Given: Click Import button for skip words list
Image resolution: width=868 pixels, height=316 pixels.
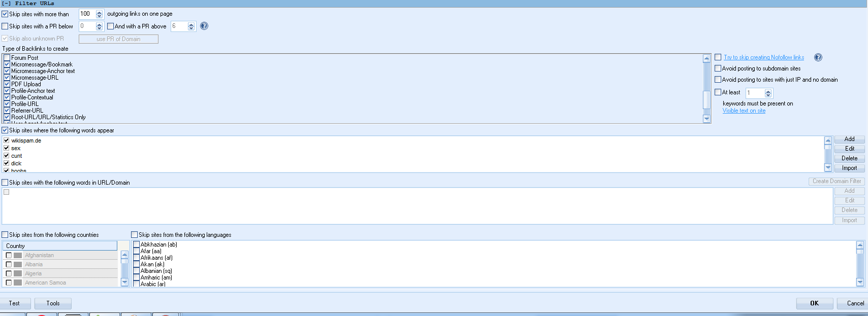Looking at the screenshot, I should pos(849,168).
